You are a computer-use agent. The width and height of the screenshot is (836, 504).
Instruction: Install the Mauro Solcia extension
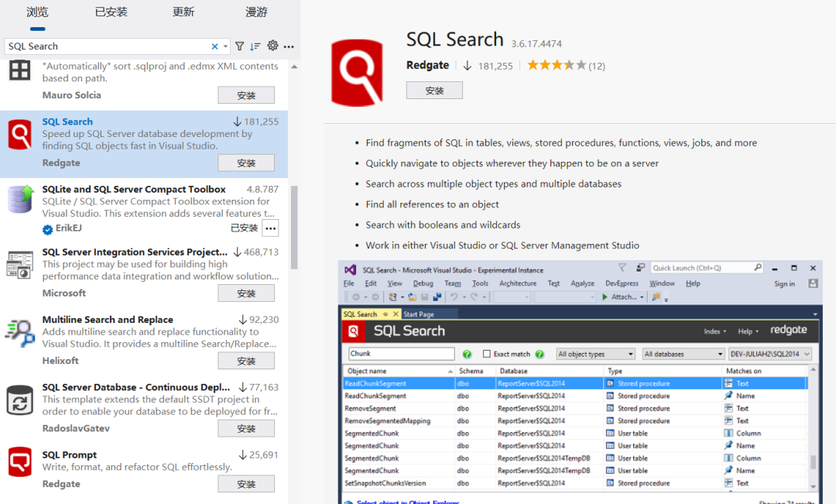click(246, 95)
